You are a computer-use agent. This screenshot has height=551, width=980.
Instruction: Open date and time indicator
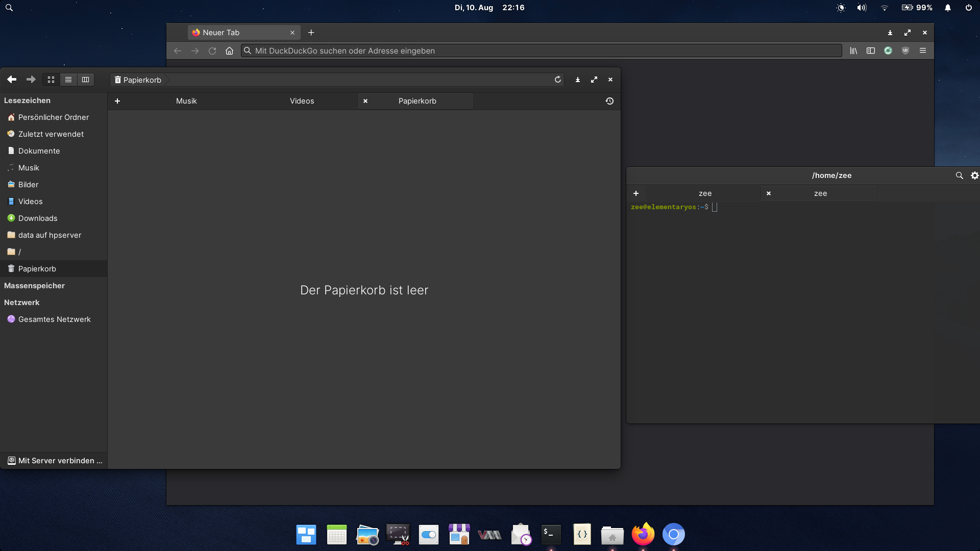tap(489, 8)
